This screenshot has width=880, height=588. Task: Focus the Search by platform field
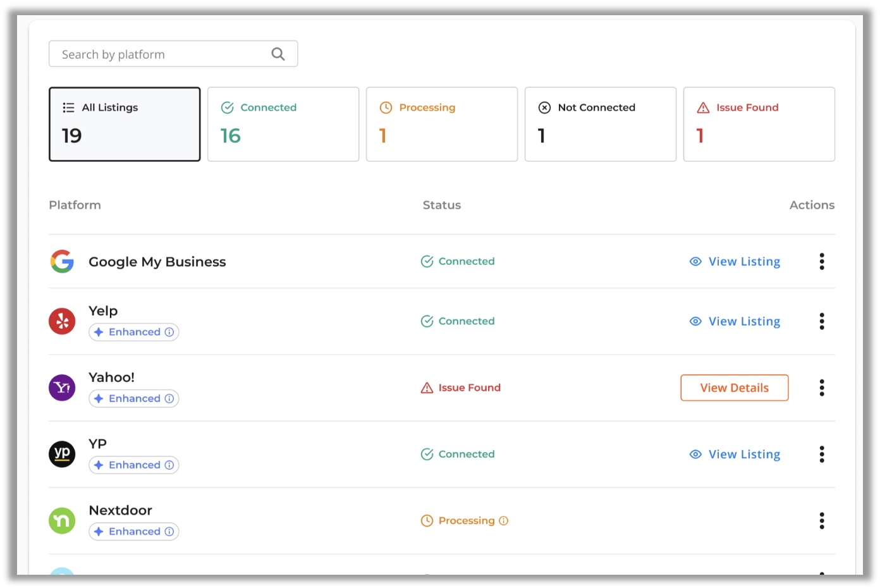tap(173, 54)
